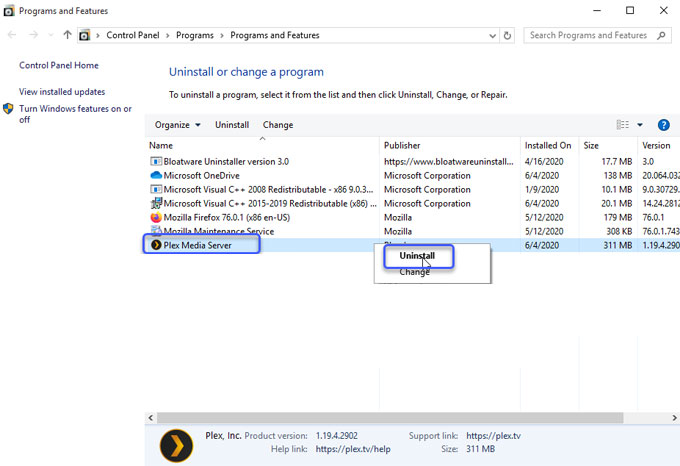Click the Bloatware Uninstaller program icon
The image size is (680, 466).
[x=156, y=161]
